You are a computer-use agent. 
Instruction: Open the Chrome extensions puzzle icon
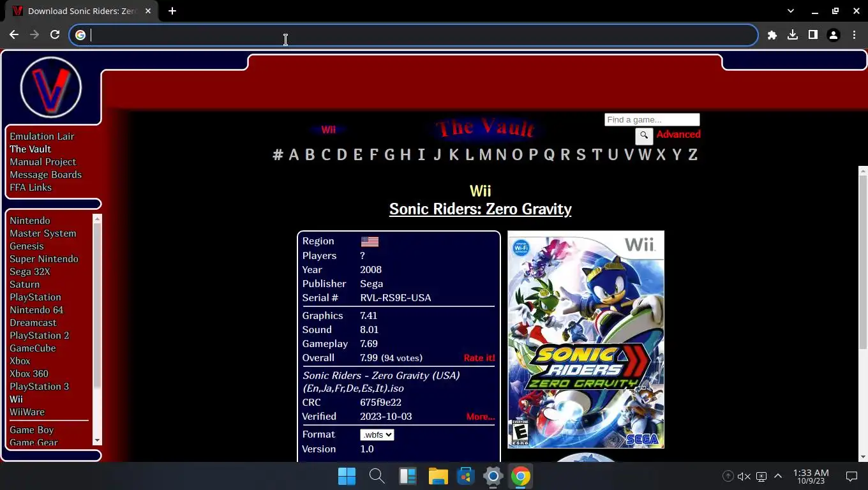(x=772, y=35)
